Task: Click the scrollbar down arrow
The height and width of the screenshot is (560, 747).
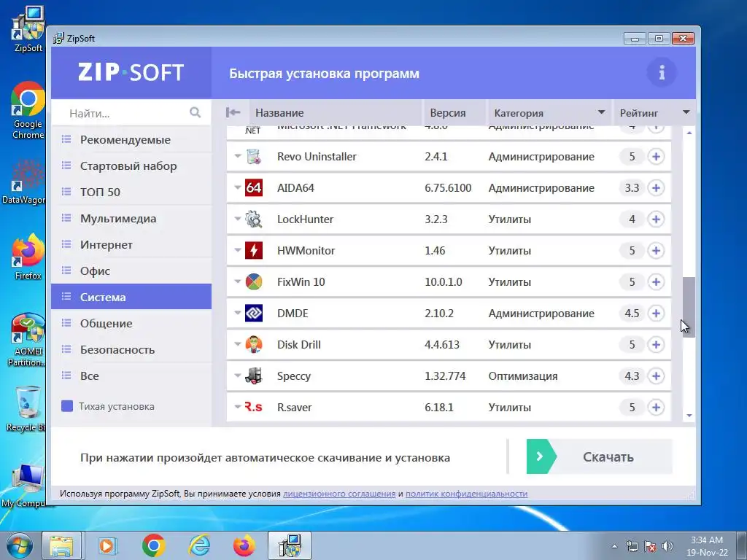Action: pos(689,416)
